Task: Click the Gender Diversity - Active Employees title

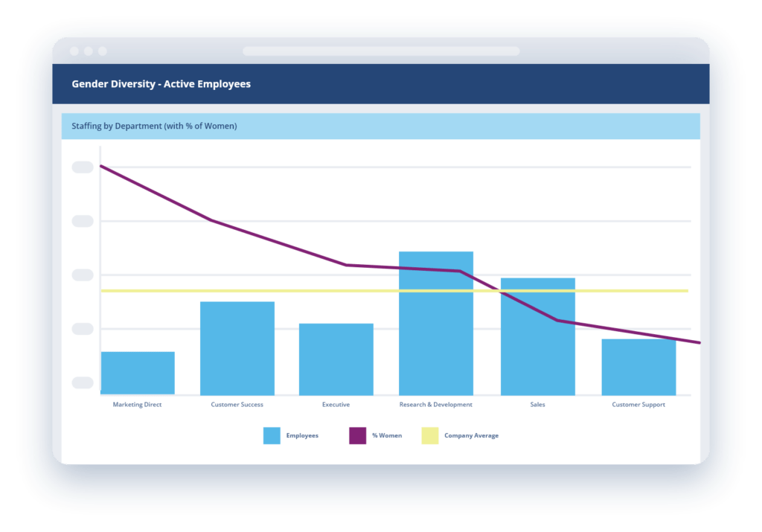Action: coord(161,84)
